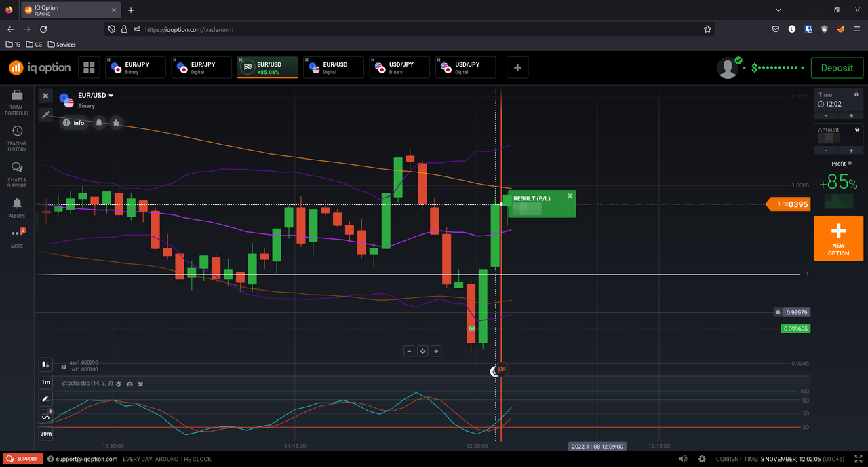Open Stochastic indicator settings gear

tap(119, 384)
